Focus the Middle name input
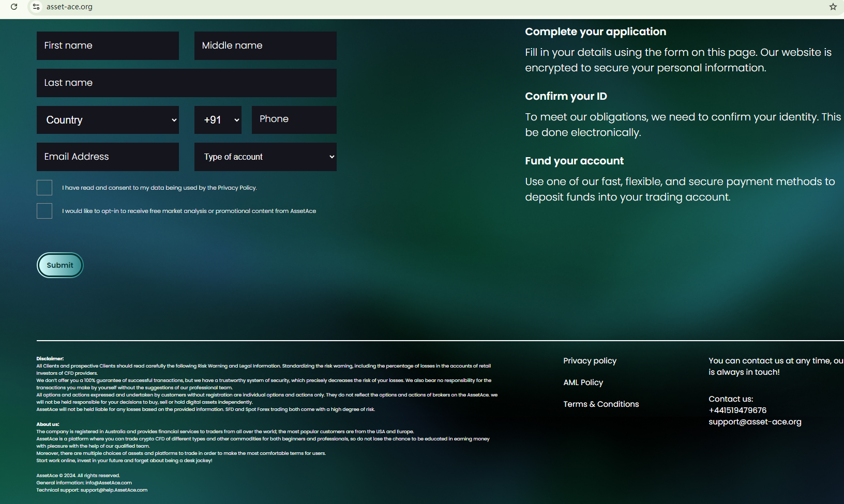844x504 pixels. (x=265, y=45)
